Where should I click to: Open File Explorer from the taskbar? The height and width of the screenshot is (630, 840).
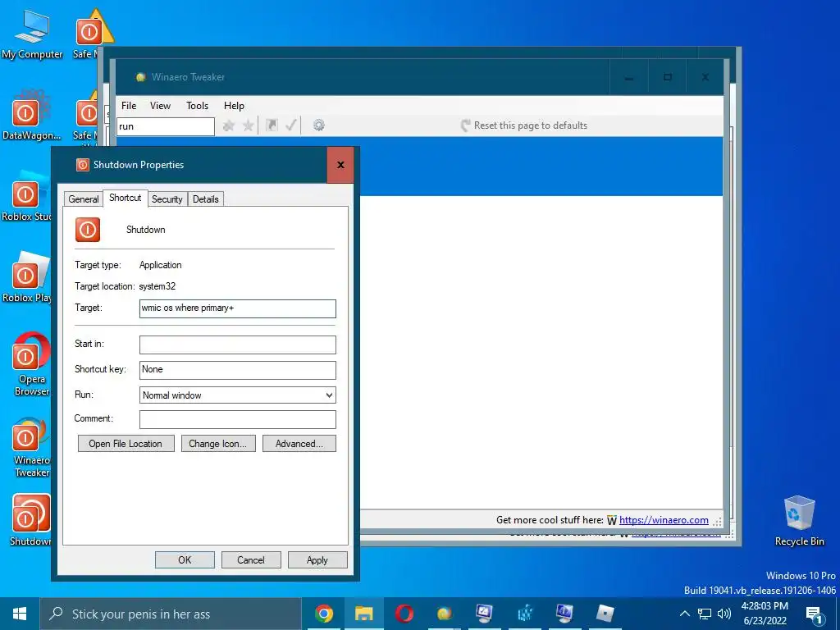click(x=363, y=614)
